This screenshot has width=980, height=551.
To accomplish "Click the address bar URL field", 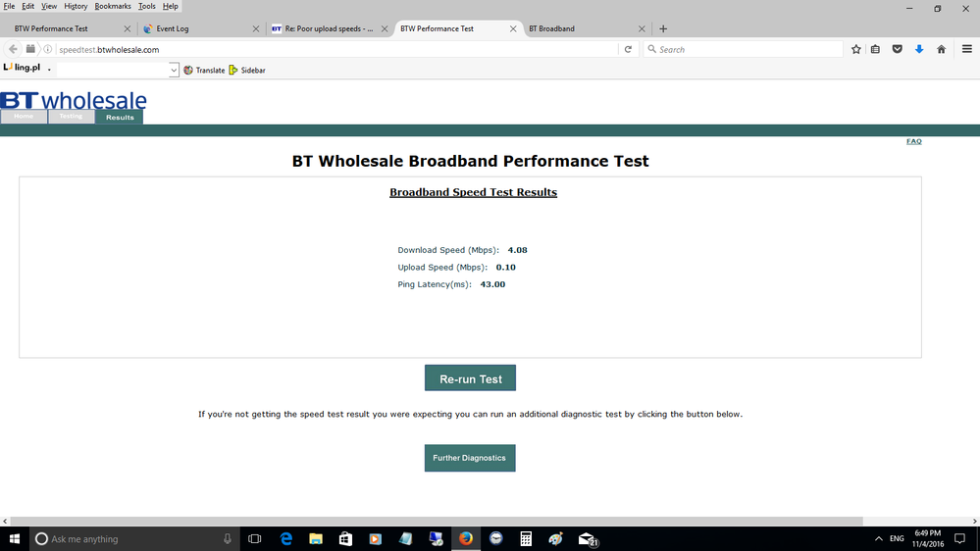I will pyautogui.click(x=336, y=49).
